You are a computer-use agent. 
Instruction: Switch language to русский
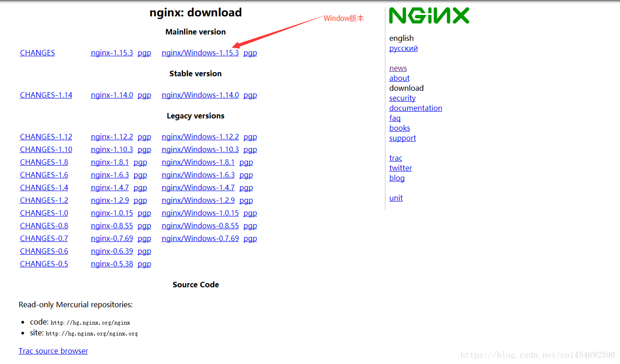[x=403, y=48]
